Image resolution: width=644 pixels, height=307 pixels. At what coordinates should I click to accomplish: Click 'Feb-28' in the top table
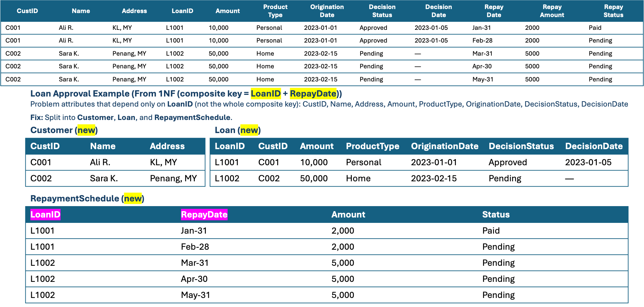coord(482,41)
